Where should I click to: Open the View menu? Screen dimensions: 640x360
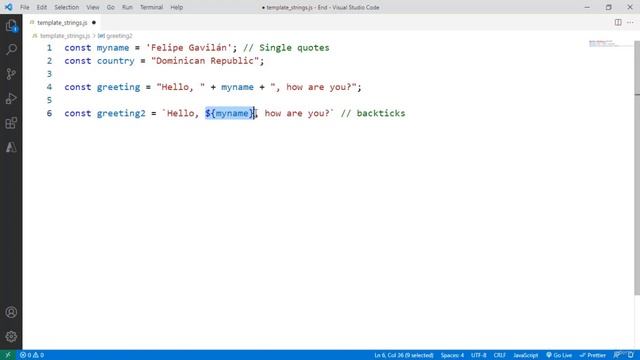pos(93,7)
